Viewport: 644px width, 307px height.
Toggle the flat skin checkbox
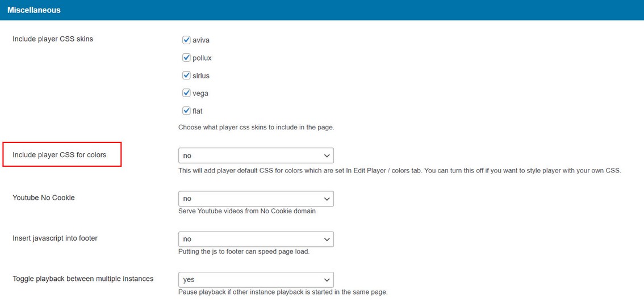coord(186,111)
